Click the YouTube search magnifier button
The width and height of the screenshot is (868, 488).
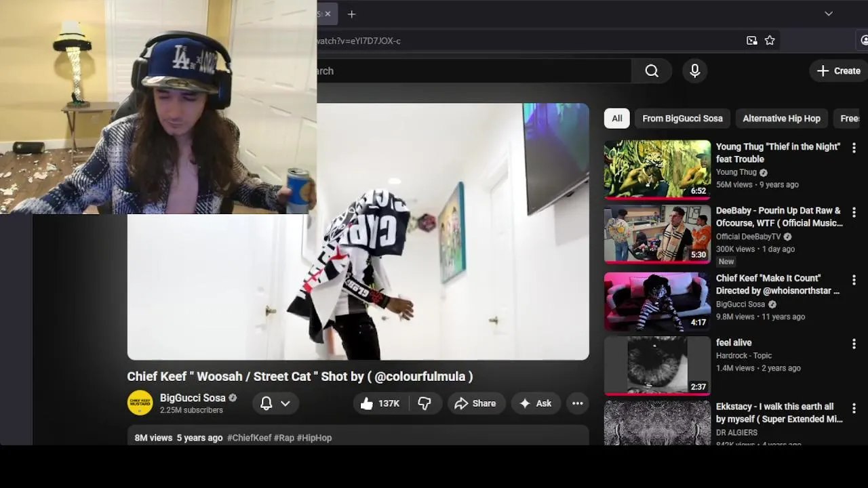652,70
